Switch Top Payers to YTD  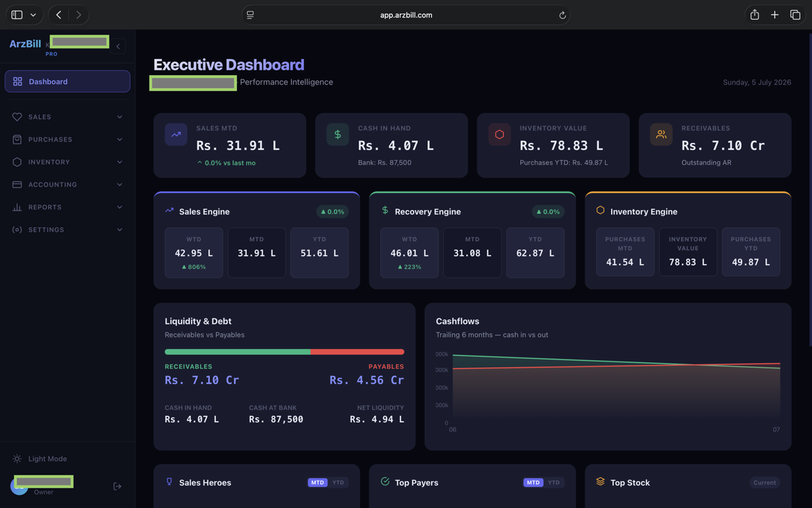point(554,482)
